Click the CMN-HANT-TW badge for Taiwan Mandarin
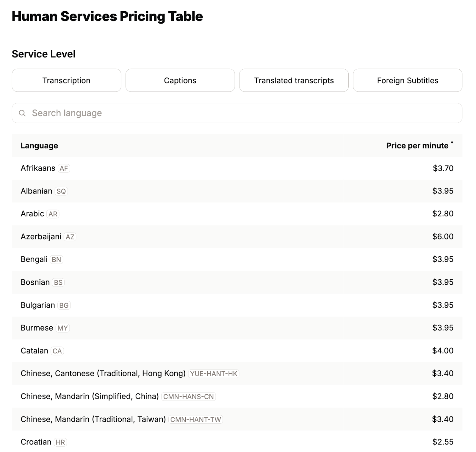 pos(196,419)
